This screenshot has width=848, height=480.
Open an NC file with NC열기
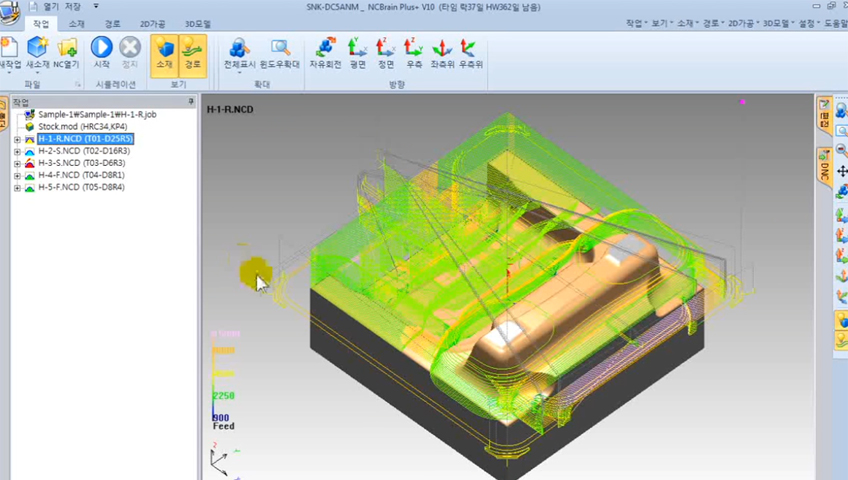pos(67,47)
